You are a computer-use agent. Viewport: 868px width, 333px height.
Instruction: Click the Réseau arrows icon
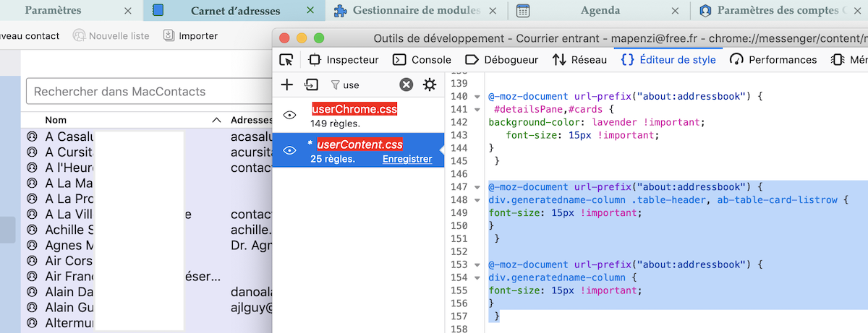tap(559, 60)
